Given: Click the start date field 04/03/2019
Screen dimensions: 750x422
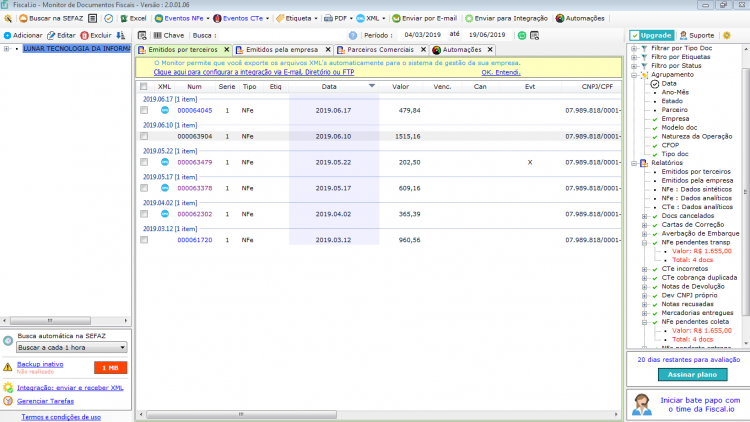Looking at the screenshot, I should (422, 35).
